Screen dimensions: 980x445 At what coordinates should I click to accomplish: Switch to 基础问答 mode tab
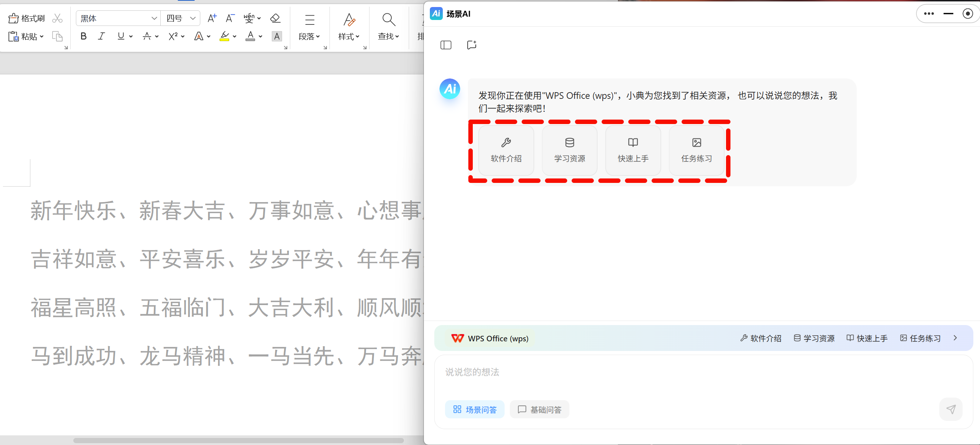tap(539, 409)
